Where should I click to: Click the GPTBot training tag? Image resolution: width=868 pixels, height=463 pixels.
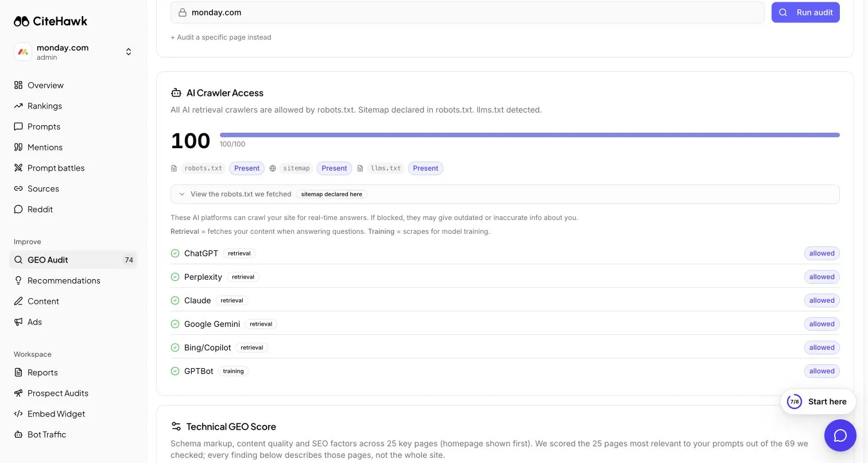233,371
